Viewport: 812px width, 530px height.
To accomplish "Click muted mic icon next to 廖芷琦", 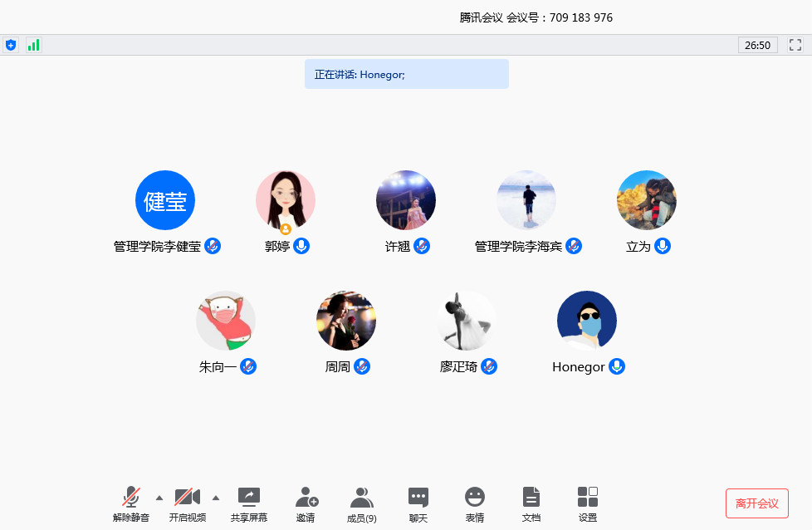I will [489, 367].
